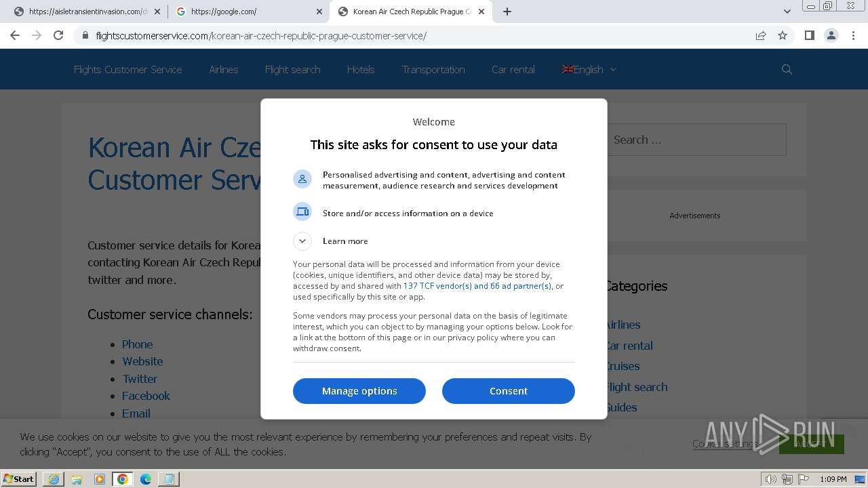Open the Flight search category link
Image resolution: width=868 pixels, height=488 pixels.
636,387
